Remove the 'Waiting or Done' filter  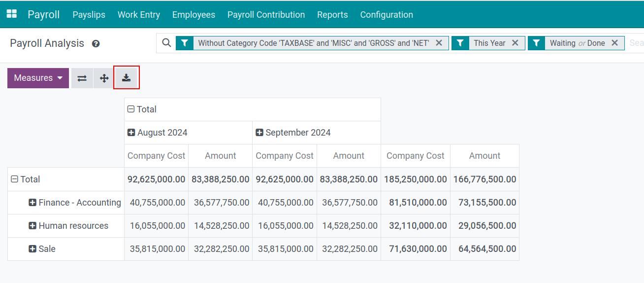(x=614, y=43)
